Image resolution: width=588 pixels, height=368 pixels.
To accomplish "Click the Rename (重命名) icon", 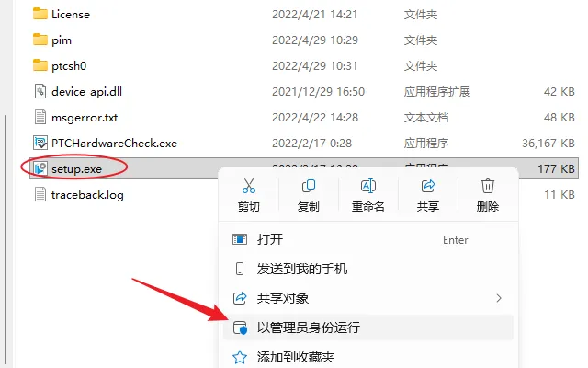I will pyautogui.click(x=367, y=186).
